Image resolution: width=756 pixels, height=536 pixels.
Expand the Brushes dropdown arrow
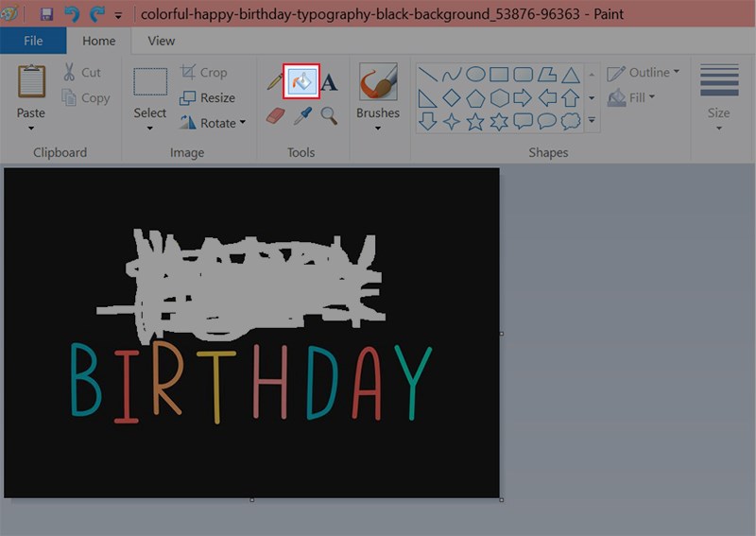[378, 129]
